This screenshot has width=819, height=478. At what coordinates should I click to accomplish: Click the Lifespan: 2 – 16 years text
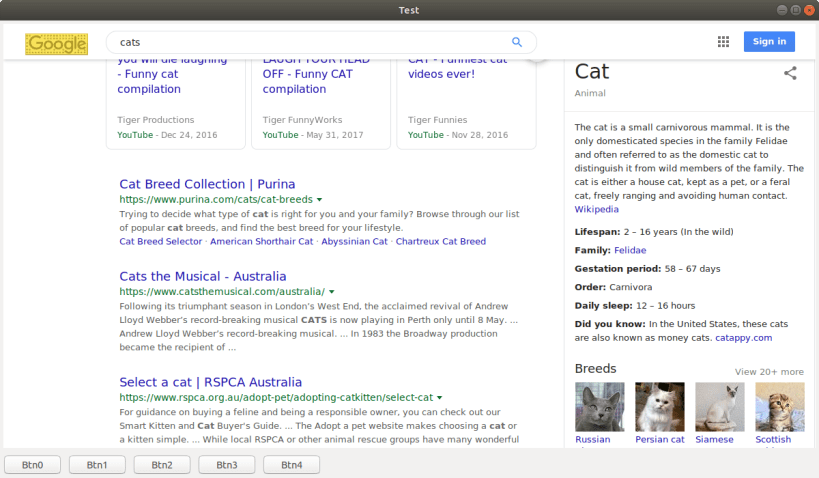point(654,232)
